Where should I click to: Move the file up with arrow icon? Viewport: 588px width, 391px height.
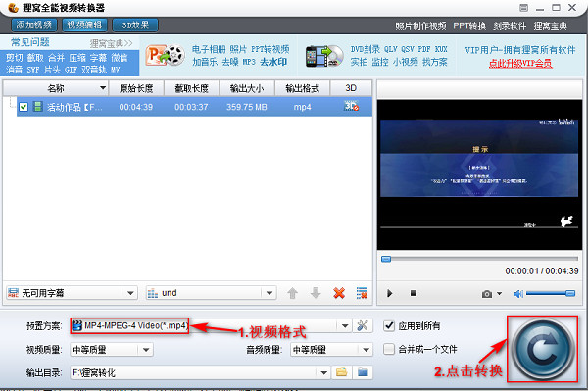coord(292,293)
